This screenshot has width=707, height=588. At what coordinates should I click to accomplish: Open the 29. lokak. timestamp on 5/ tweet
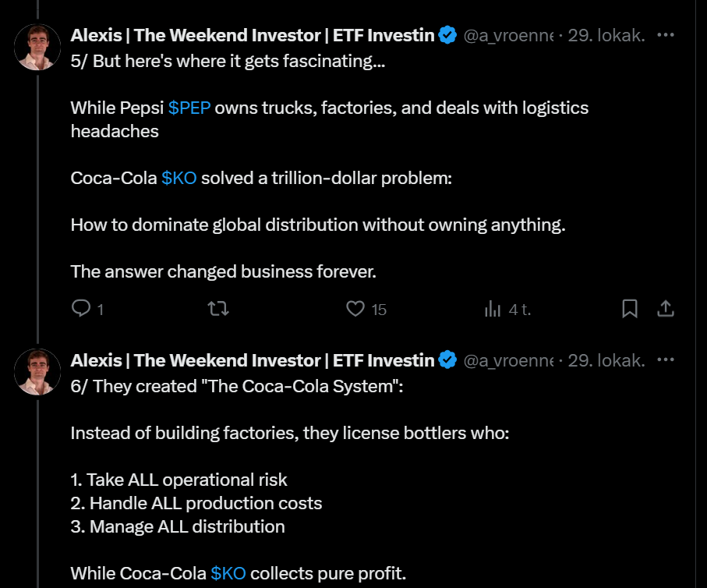606,36
